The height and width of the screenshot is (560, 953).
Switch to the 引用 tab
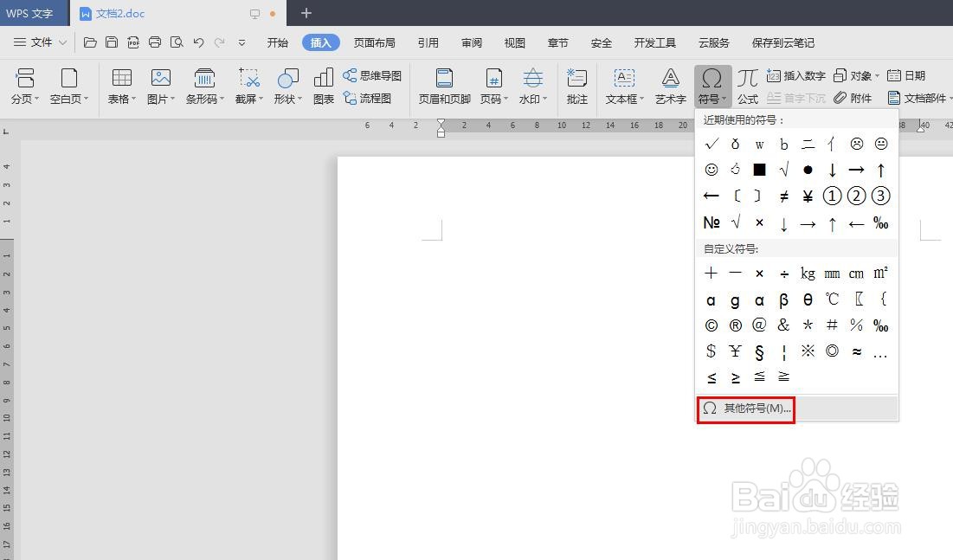tap(428, 42)
